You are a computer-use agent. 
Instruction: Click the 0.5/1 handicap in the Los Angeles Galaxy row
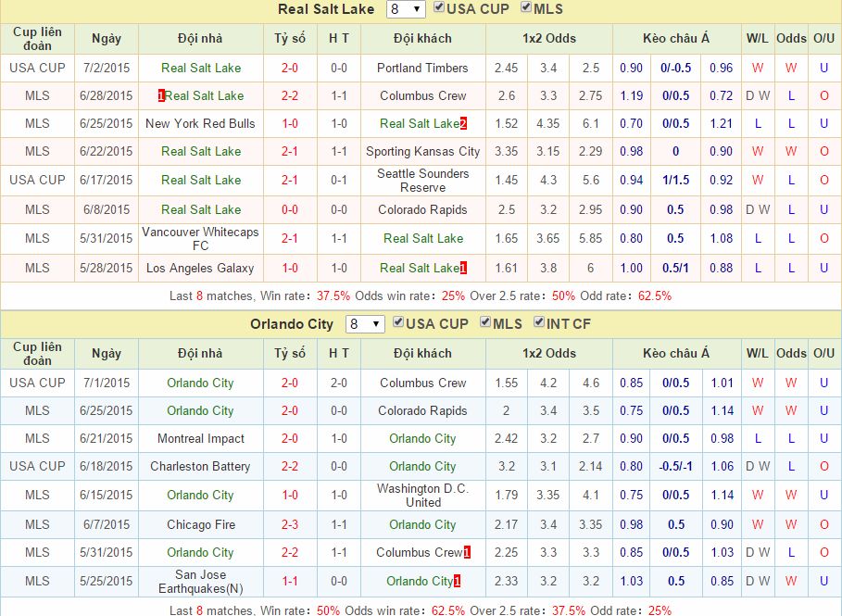(675, 268)
